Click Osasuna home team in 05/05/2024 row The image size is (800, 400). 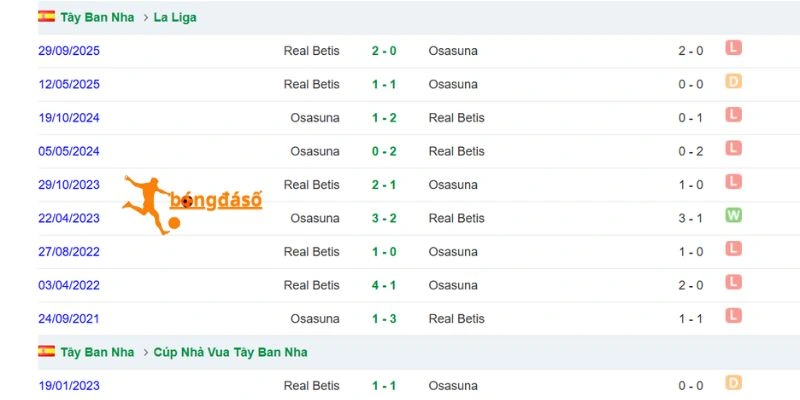315,152
